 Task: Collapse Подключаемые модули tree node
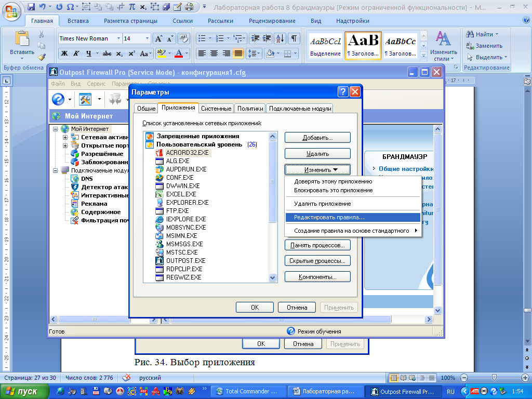(x=55, y=170)
